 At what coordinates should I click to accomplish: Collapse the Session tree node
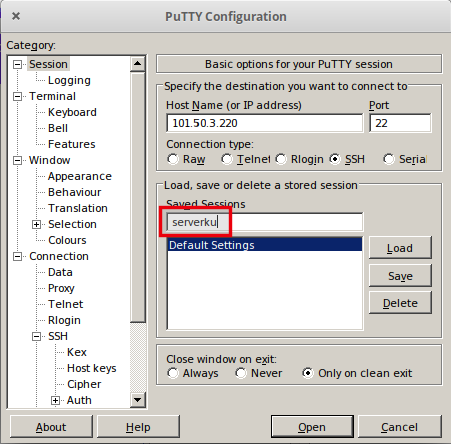pyautogui.click(x=17, y=64)
